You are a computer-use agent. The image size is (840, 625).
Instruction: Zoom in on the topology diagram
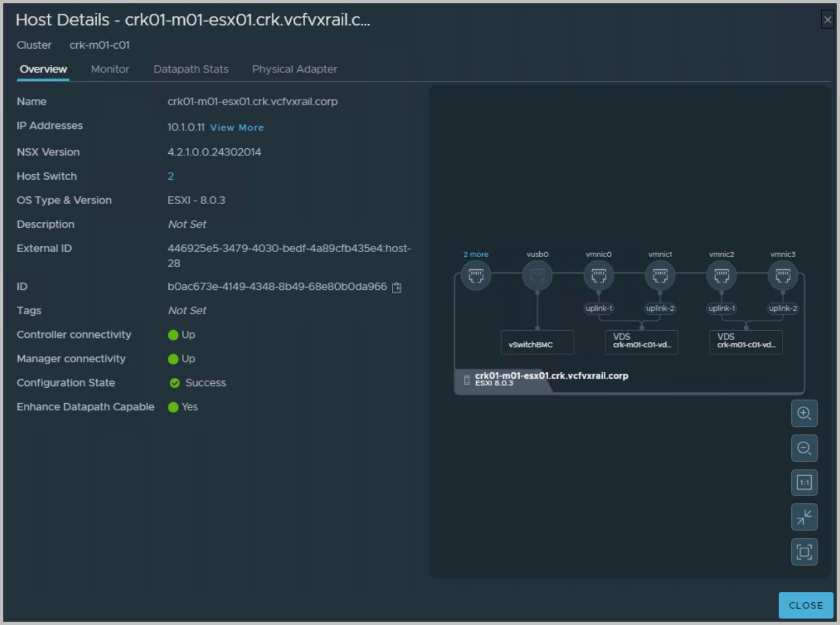804,413
